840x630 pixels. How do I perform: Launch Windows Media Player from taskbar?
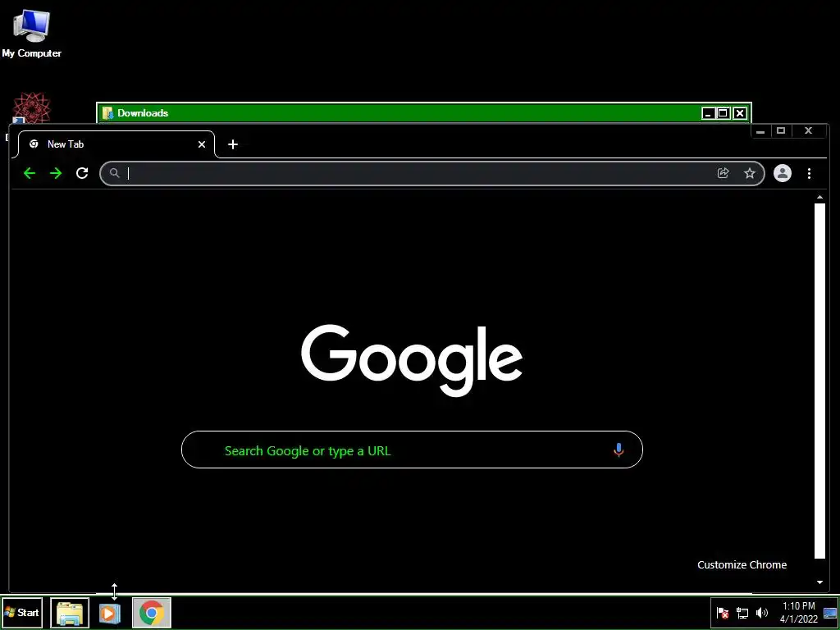click(110, 613)
